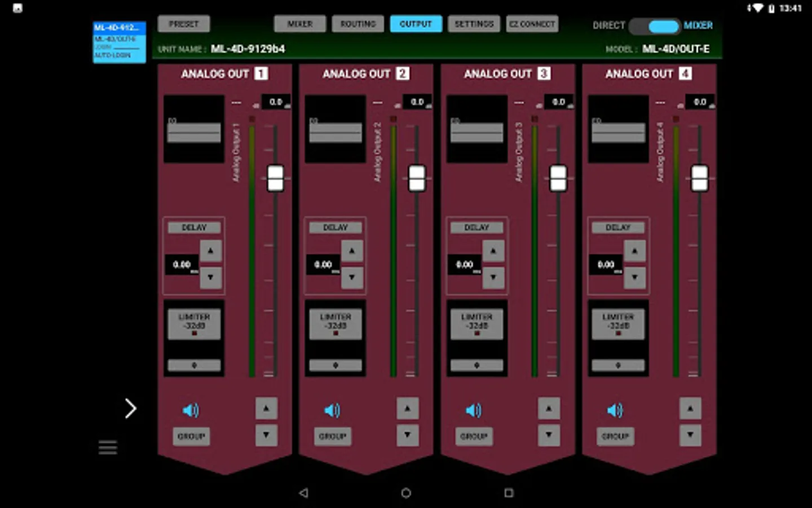Open the EQ display of Analog Out 4
Screen dimensions: 812x508
619,129
